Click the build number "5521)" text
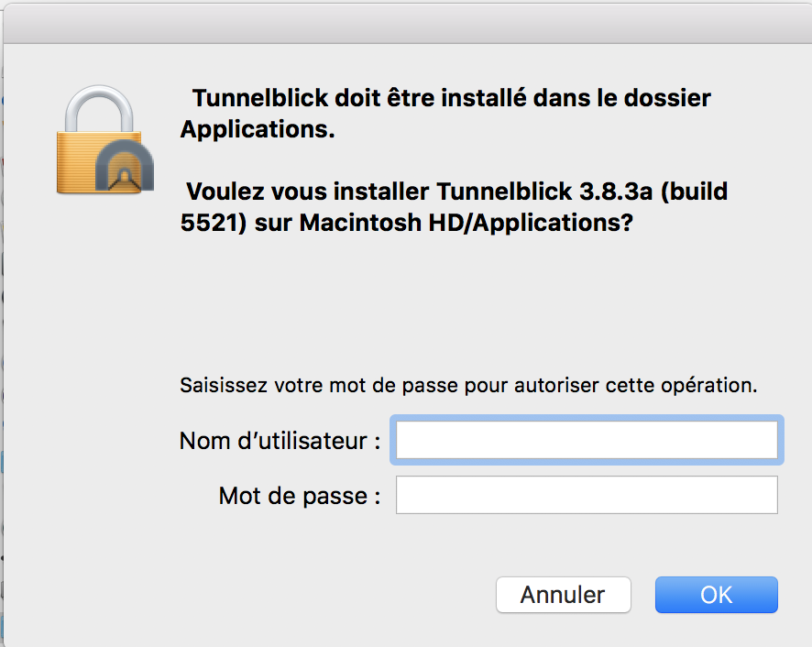812x647 pixels. (x=214, y=223)
